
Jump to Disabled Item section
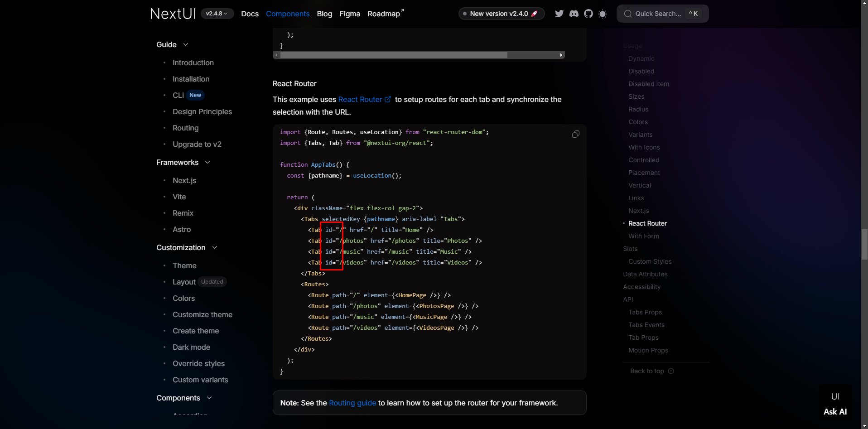click(648, 84)
